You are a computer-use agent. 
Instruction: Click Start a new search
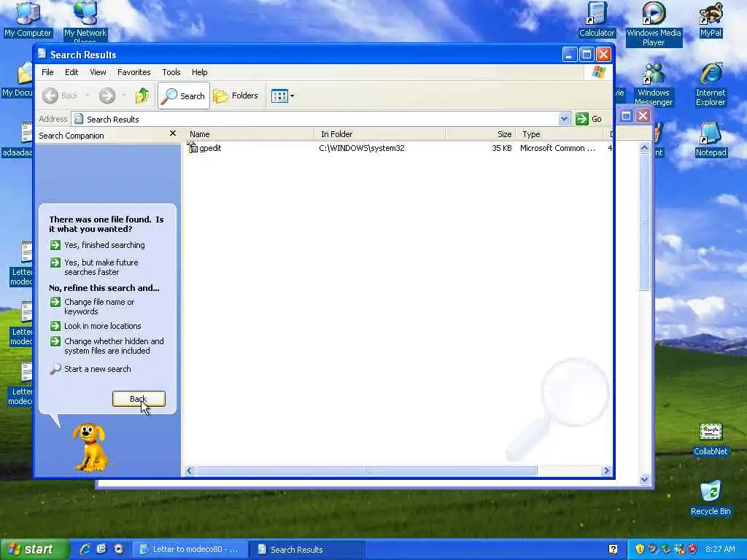(x=90, y=368)
